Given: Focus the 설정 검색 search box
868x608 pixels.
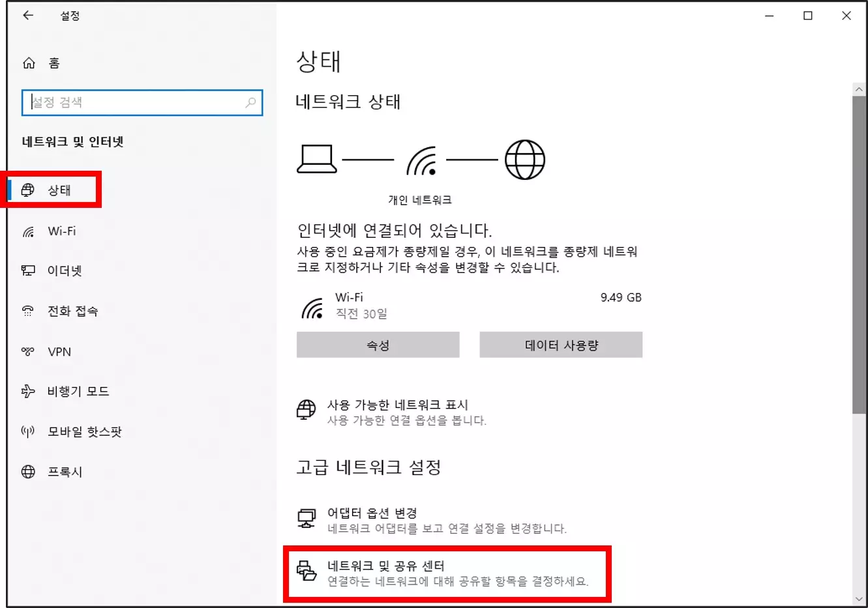Looking at the screenshot, I should (142, 102).
